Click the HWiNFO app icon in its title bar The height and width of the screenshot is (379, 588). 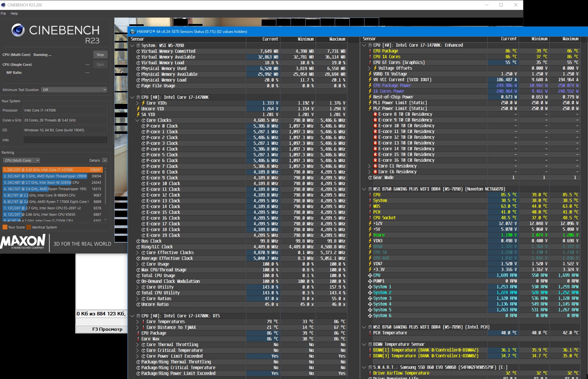[x=133, y=32]
